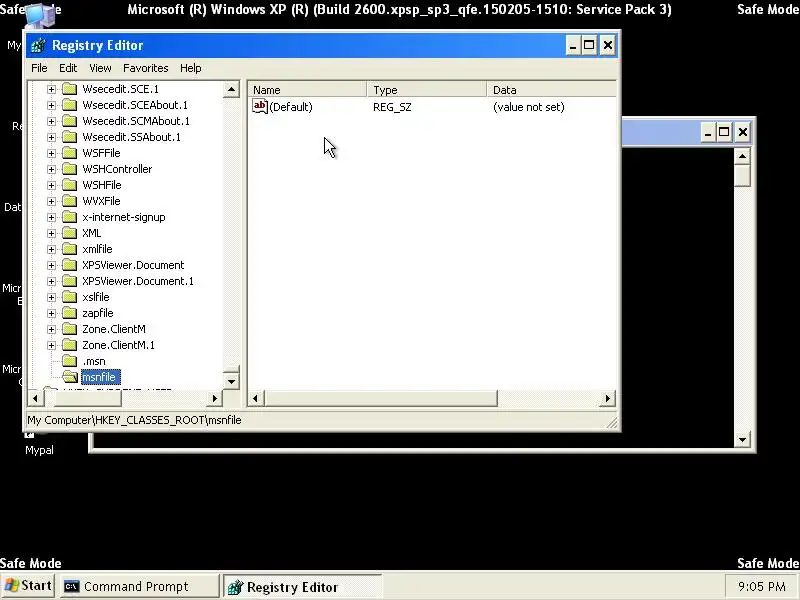The width and height of the screenshot is (800, 600).
Task: Expand the WVXFile key
Action: tap(51, 201)
